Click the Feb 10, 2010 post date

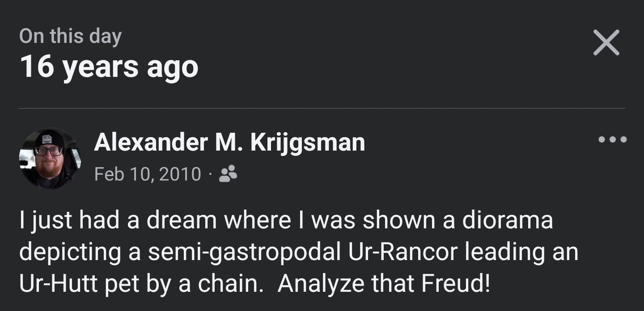pyautogui.click(x=148, y=174)
